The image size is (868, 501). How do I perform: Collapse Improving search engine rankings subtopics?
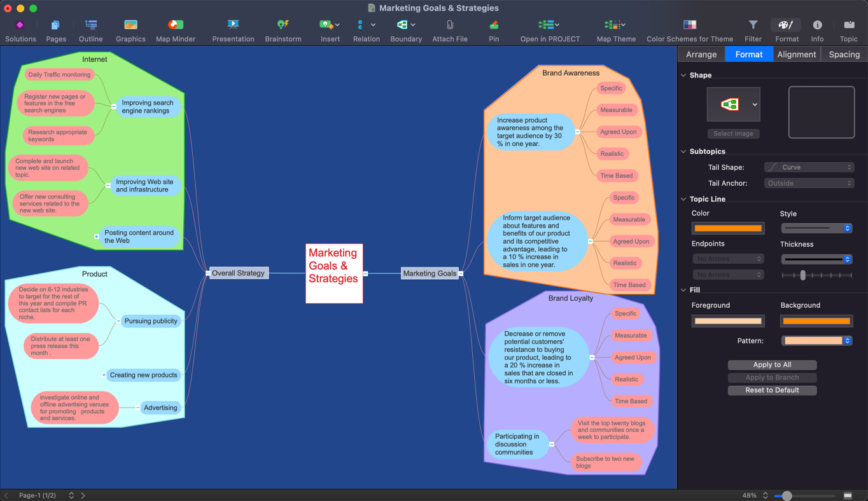(x=114, y=107)
